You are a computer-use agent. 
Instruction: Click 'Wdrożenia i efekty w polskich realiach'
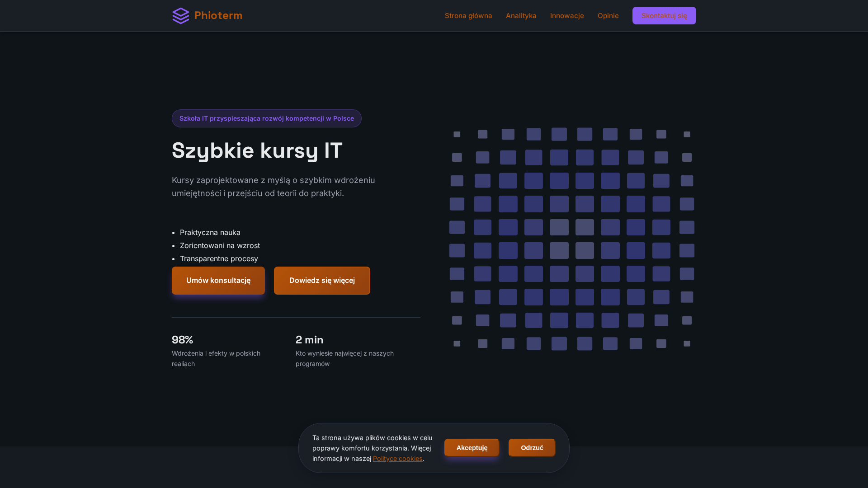tap(216, 358)
